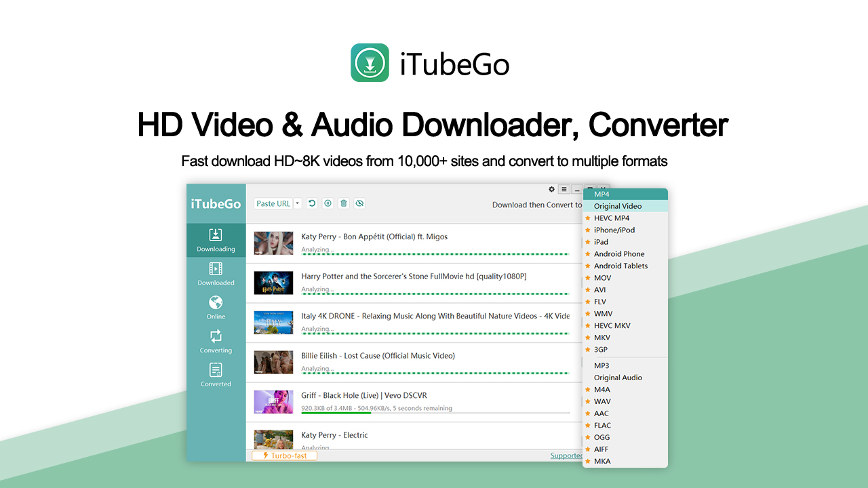The height and width of the screenshot is (488, 868).
Task: Switch to the Converting section
Action: coord(216,341)
